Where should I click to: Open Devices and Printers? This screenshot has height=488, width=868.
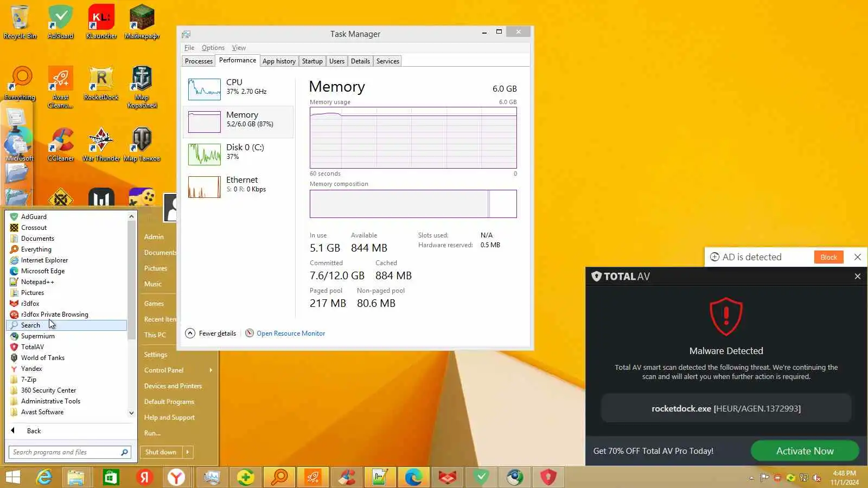pyautogui.click(x=173, y=386)
